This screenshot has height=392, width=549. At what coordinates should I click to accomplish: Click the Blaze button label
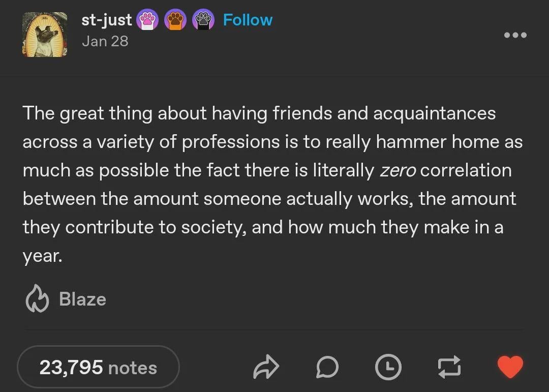[x=83, y=299]
